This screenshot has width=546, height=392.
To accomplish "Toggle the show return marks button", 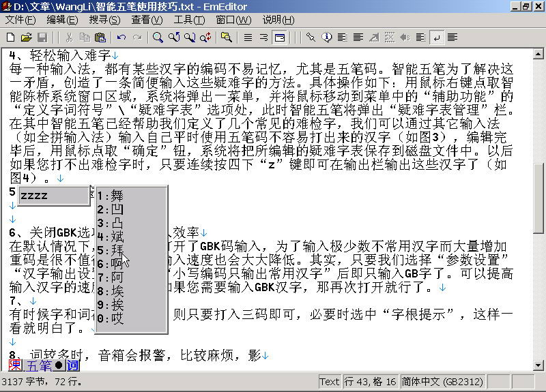I will click(437, 37).
